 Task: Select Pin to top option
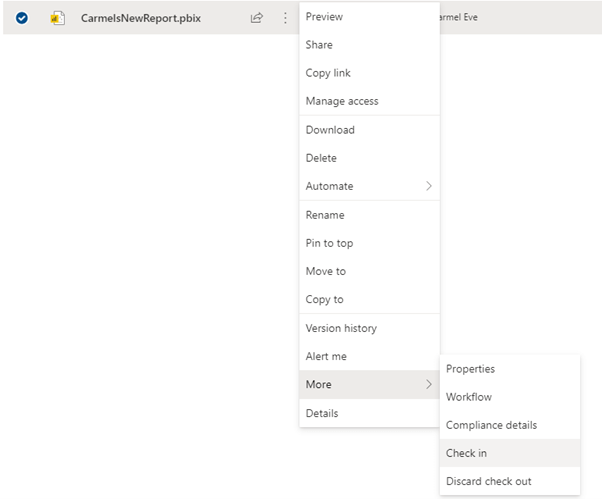(329, 243)
